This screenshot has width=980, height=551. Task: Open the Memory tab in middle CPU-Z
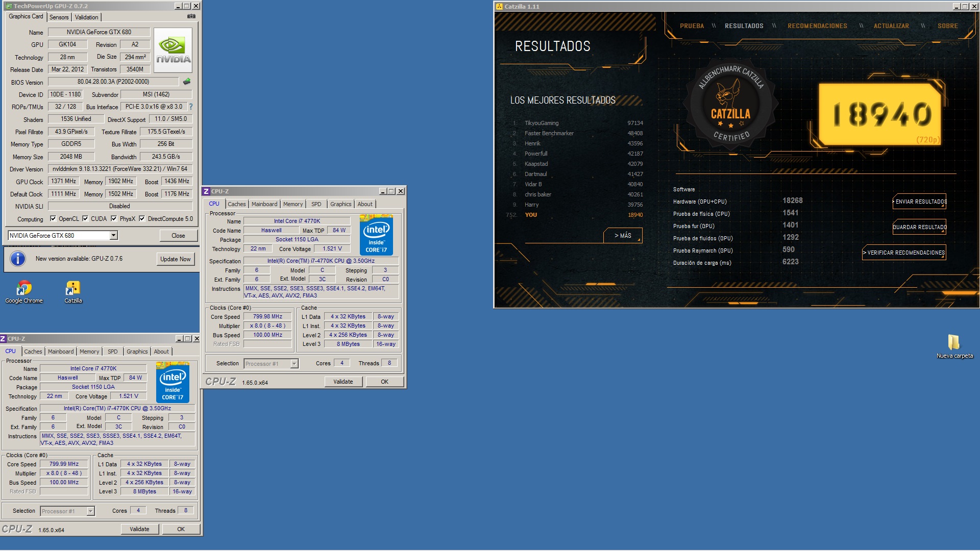pyautogui.click(x=293, y=204)
